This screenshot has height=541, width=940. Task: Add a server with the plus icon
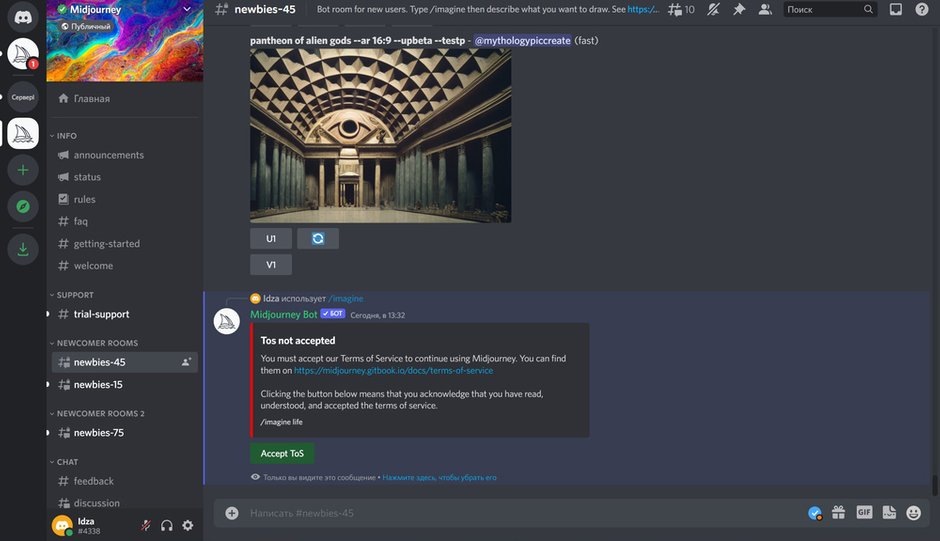(x=23, y=170)
